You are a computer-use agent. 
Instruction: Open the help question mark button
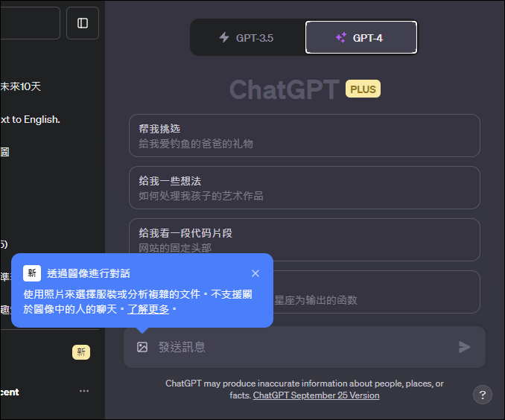(482, 395)
